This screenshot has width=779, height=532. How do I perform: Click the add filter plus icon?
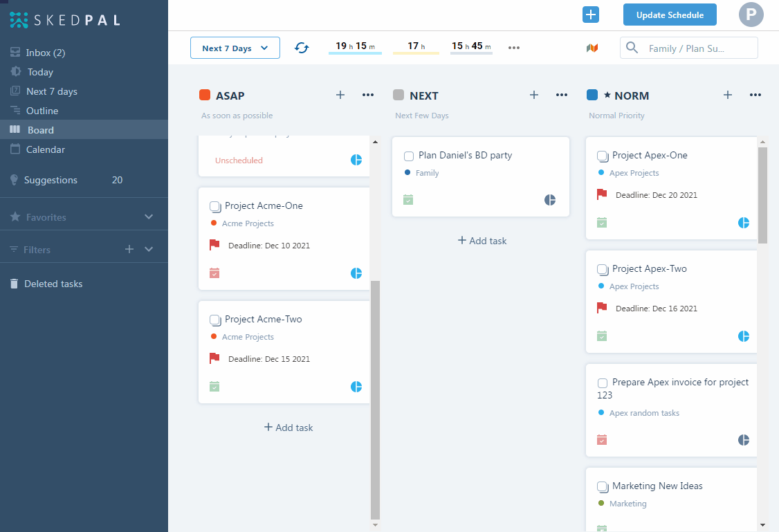coord(129,249)
